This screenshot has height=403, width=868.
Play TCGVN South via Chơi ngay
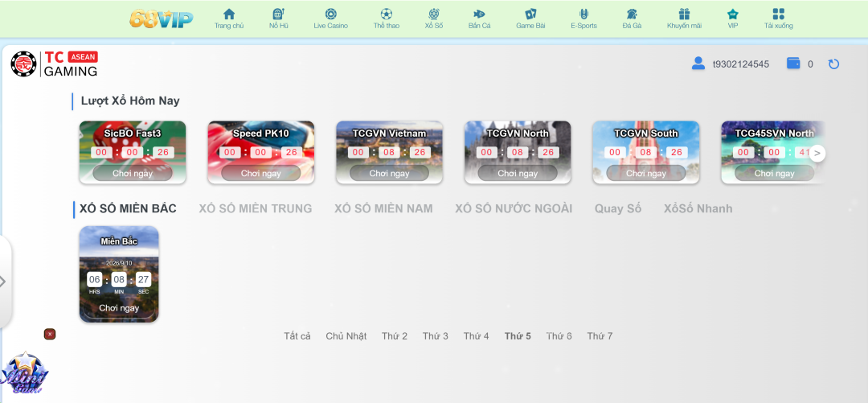pyautogui.click(x=646, y=173)
